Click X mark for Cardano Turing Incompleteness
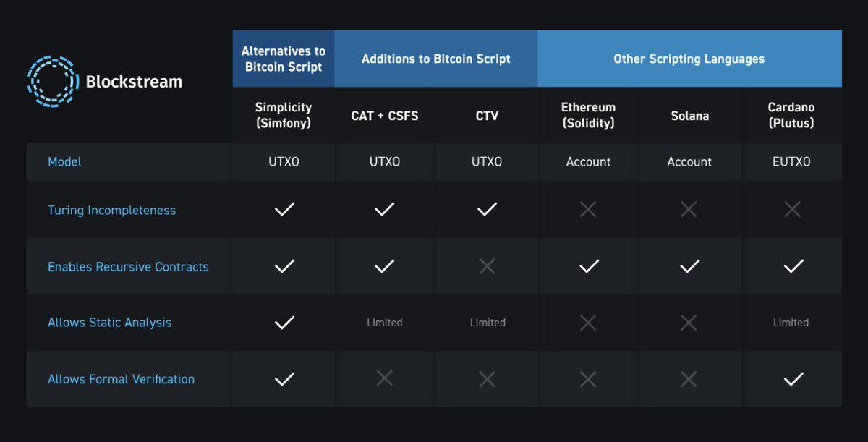This screenshot has width=868, height=442. pos(792,210)
